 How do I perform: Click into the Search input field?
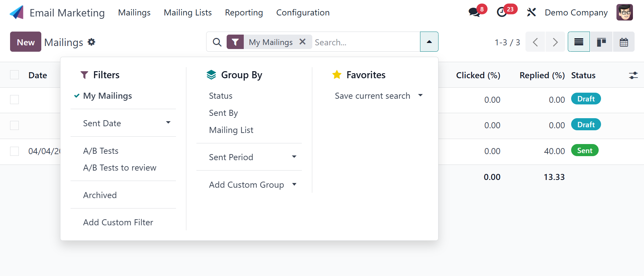point(365,42)
